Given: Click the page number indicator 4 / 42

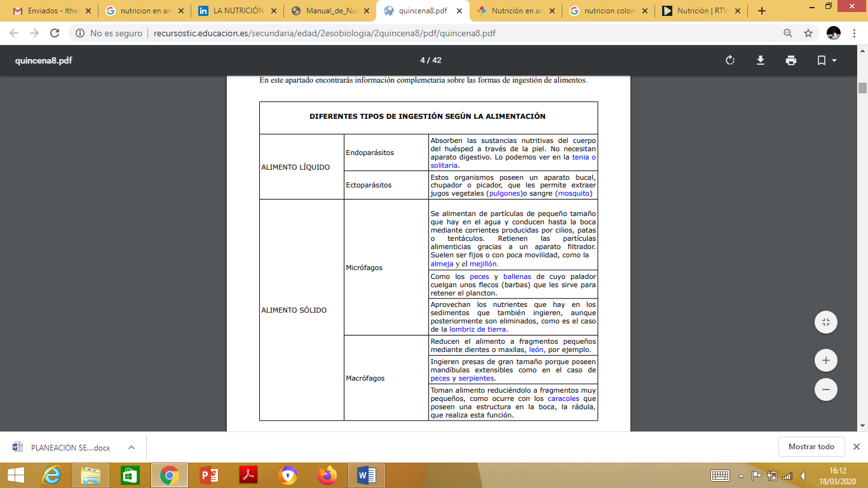Looking at the screenshot, I should pyautogui.click(x=431, y=60).
